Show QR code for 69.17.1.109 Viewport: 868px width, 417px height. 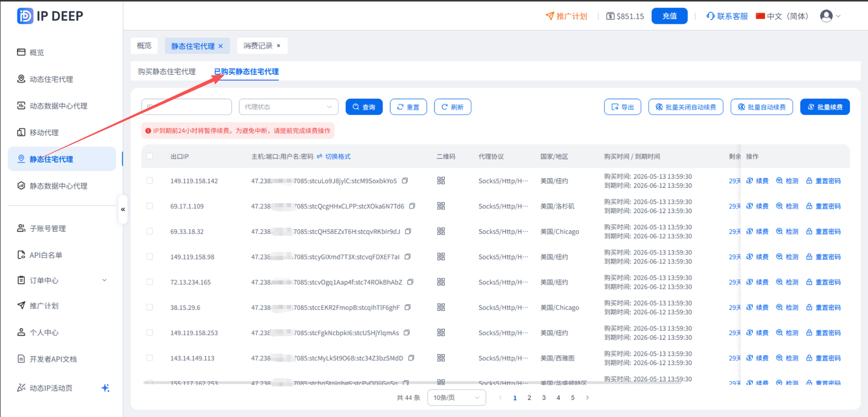click(x=441, y=206)
